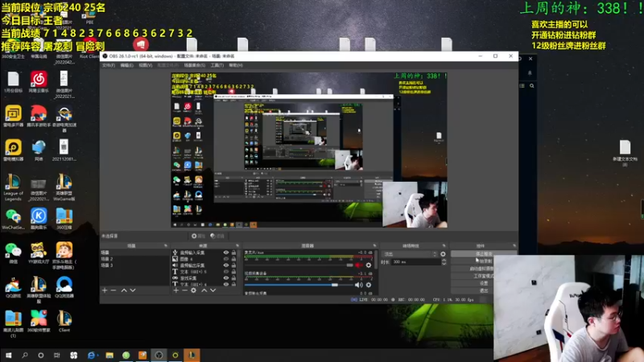Open video capture device audio settings gear

[369, 285]
